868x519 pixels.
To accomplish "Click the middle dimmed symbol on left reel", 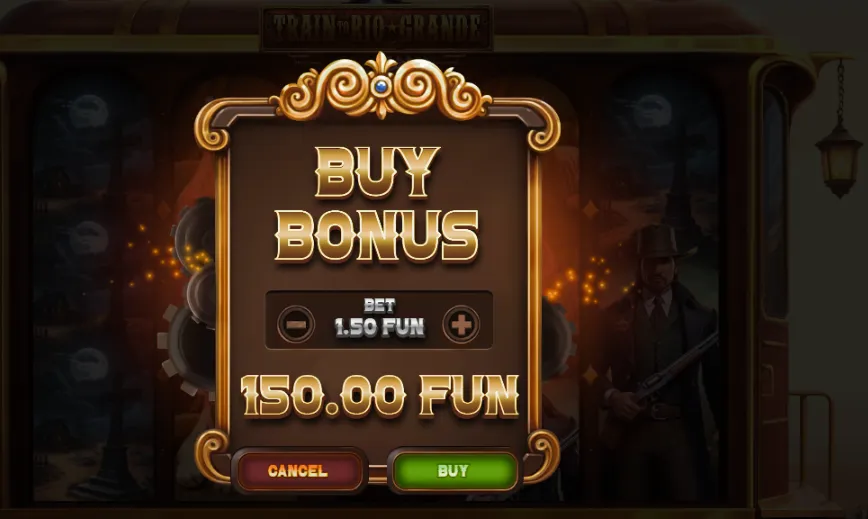I will coord(89,237).
